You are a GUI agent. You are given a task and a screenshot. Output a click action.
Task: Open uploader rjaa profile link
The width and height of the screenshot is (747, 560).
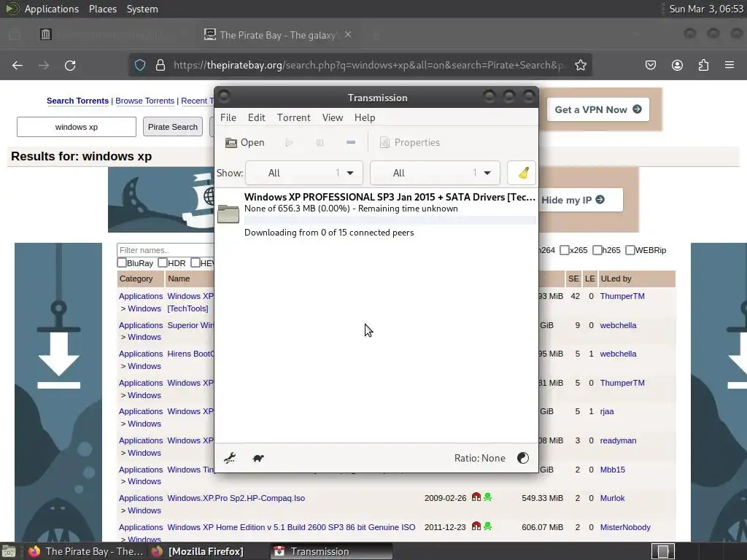[x=606, y=411]
